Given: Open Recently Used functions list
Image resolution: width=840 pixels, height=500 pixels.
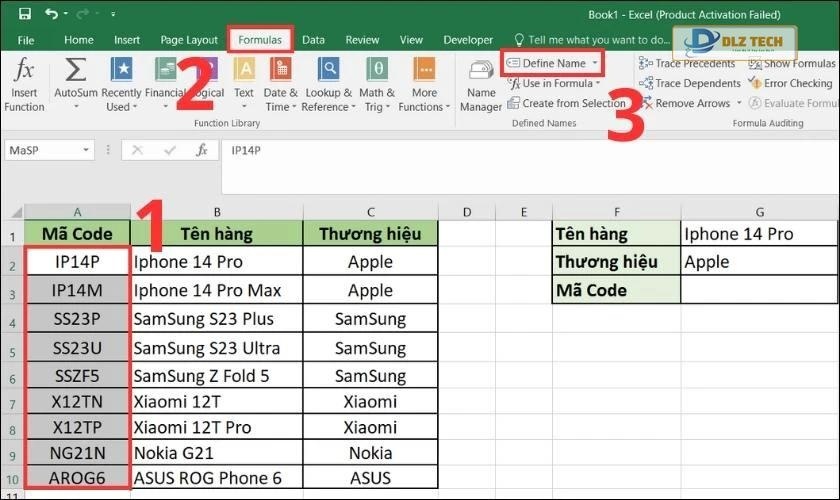Looking at the screenshot, I should (121, 72).
